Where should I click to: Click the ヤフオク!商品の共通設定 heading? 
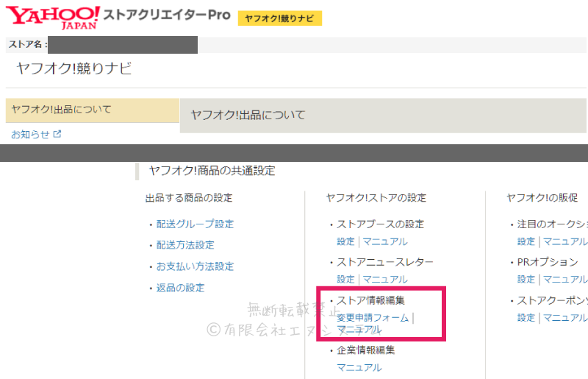tap(212, 171)
